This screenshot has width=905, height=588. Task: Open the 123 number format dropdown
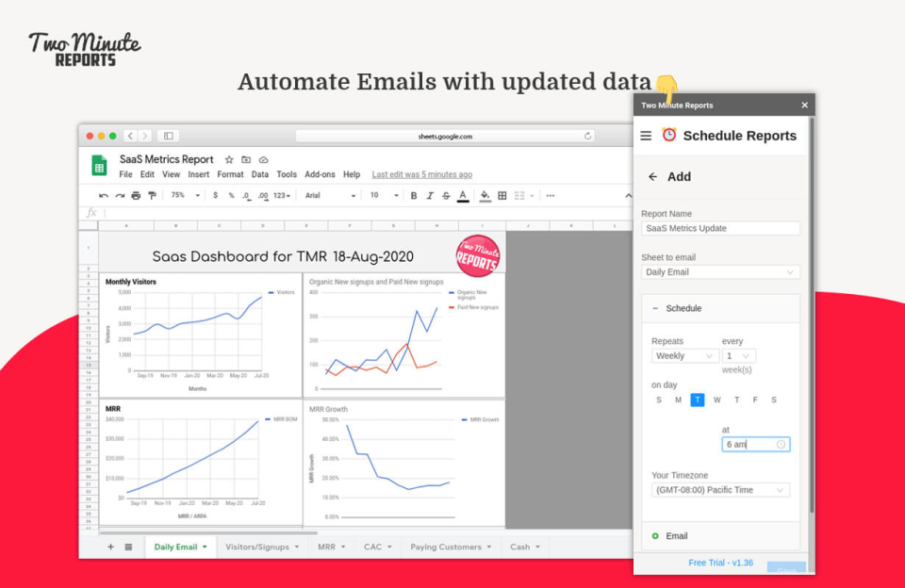pos(282,196)
